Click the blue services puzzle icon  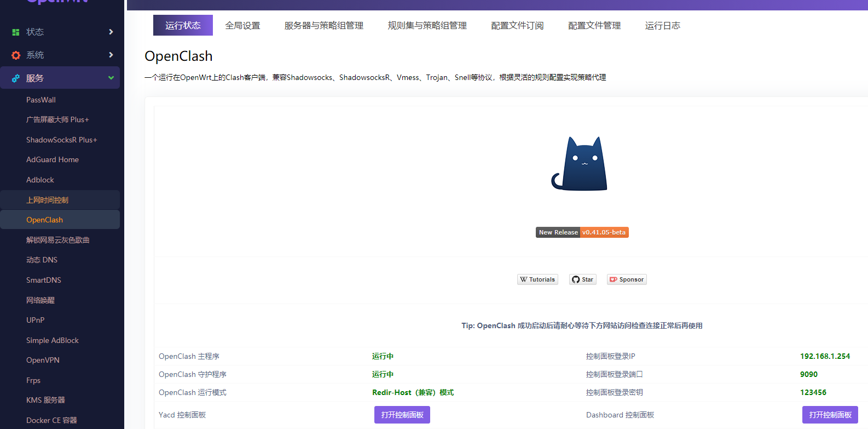[16, 78]
